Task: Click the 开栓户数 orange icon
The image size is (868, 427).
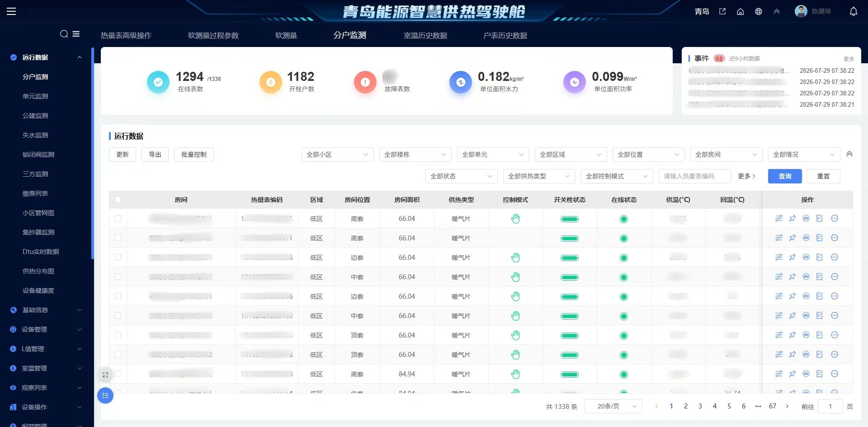Action: [x=270, y=82]
